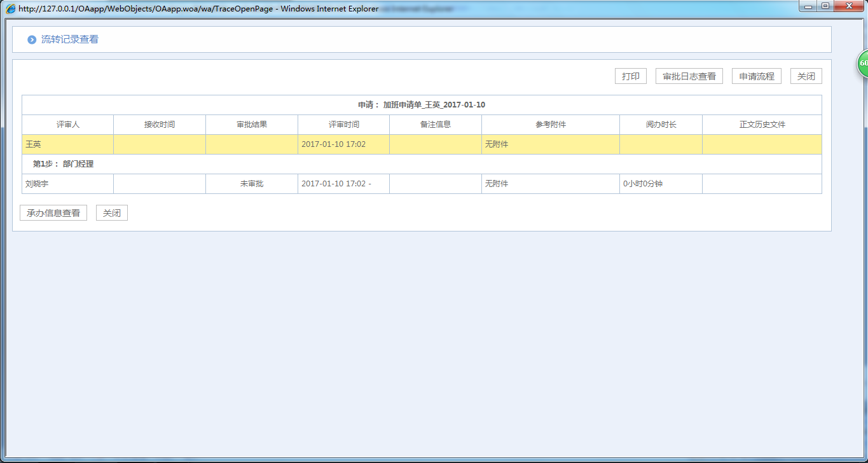Image resolution: width=868 pixels, height=463 pixels.
Task: Click the top-right 关闭 button in the panel
Action: (x=806, y=76)
